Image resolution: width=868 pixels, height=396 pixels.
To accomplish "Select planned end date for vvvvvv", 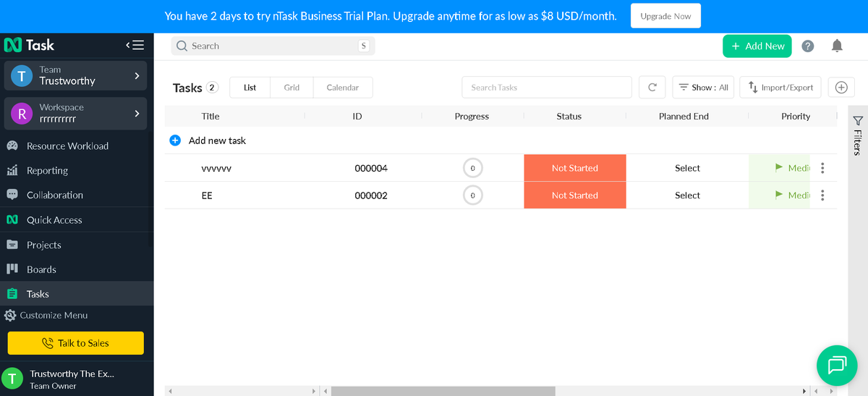I will pos(687,168).
